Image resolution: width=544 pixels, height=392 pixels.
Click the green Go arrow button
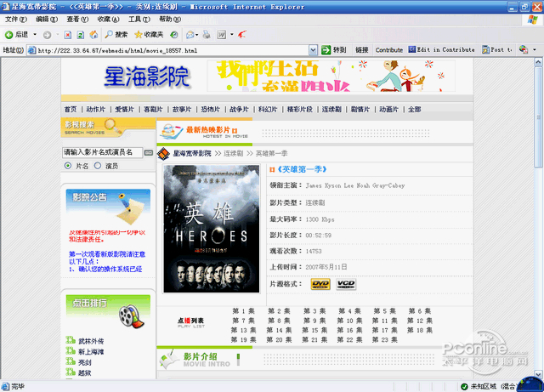point(326,50)
